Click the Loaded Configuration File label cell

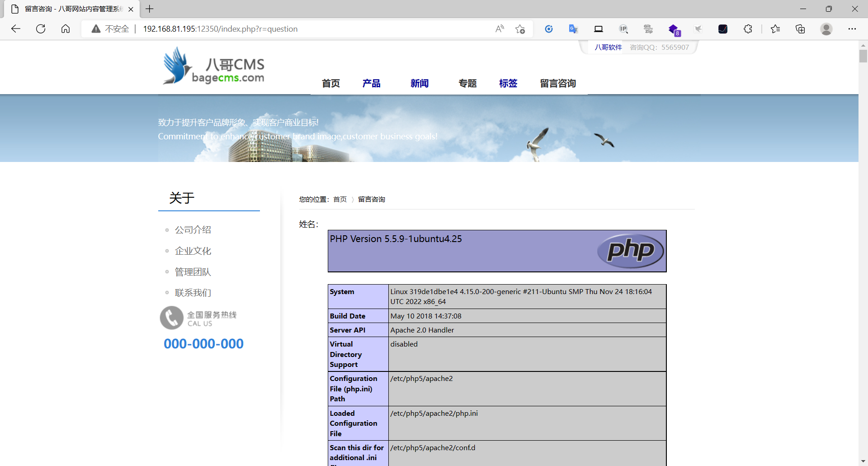pos(358,423)
